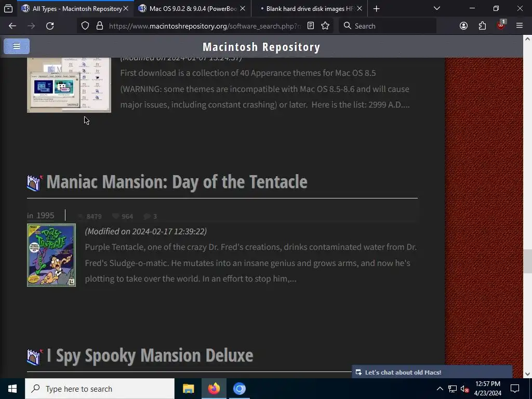Click the muted volume tray icon
The width and height of the screenshot is (532, 399).
click(465, 389)
